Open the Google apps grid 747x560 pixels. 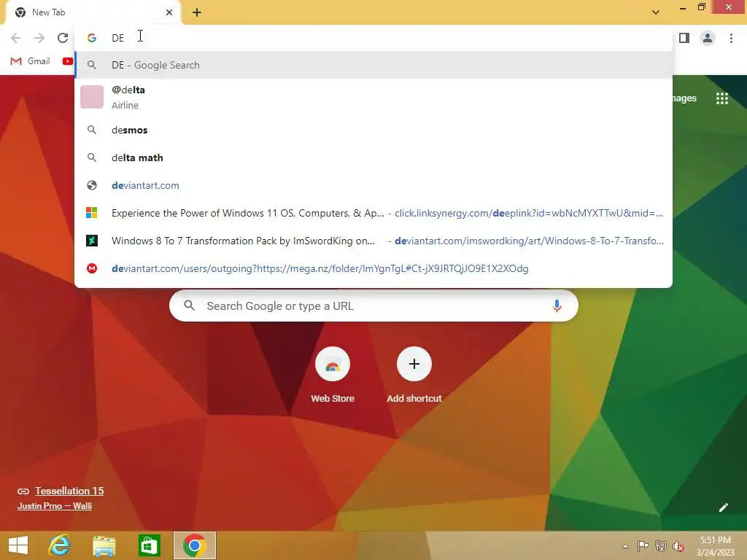click(722, 98)
